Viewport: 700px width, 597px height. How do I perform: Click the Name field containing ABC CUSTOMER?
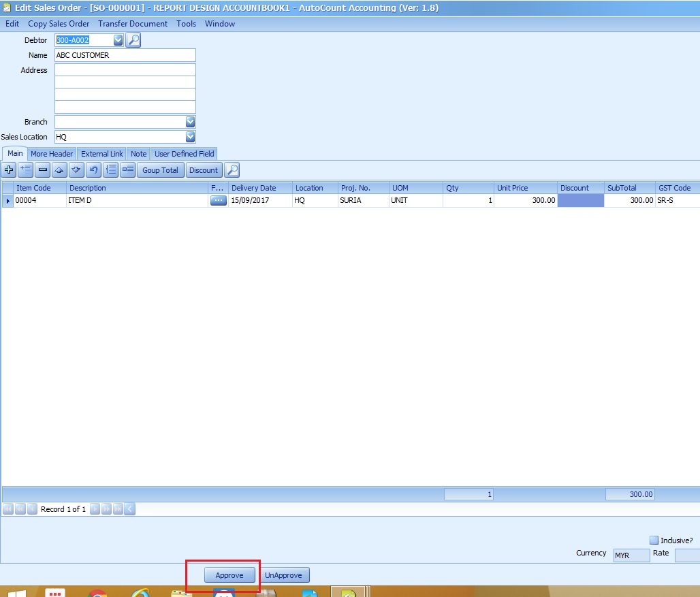pos(125,55)
